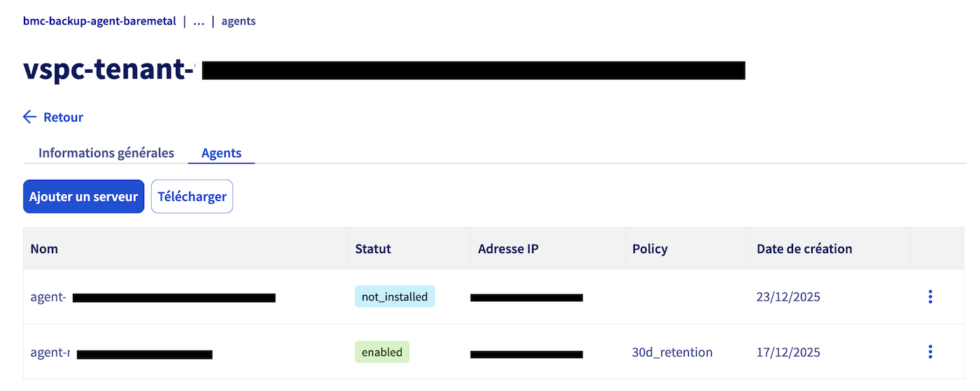The height and width of the screenshot is (391, 980).
Task: Click the agents breadcrumb item
Action: 238,21
